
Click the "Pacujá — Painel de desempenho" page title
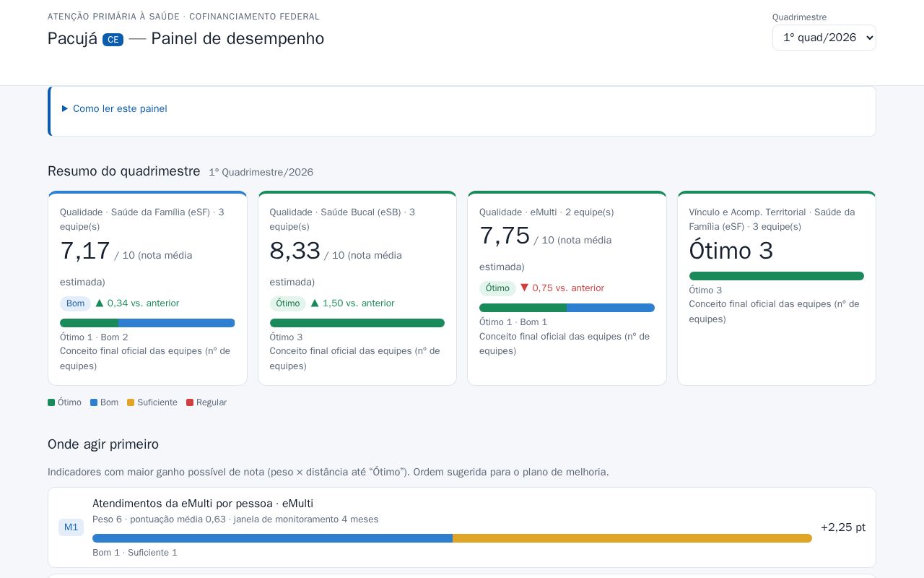pyautogui.click(x=186, y=39)
